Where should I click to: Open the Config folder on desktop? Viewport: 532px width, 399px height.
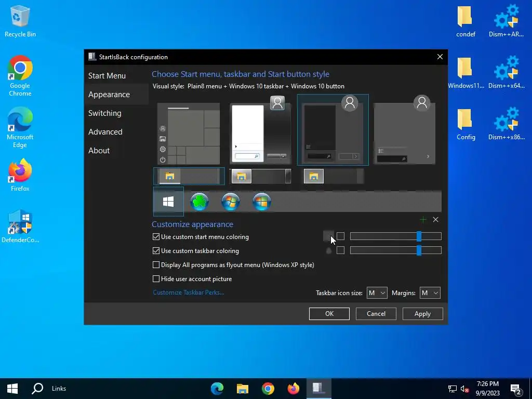click(465, 124)
